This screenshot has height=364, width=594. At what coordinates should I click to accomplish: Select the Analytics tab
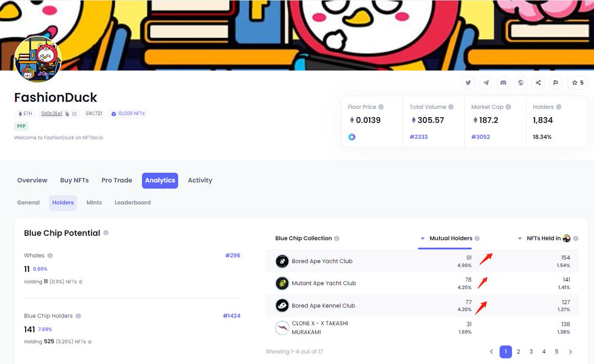[x=160, y=181]
